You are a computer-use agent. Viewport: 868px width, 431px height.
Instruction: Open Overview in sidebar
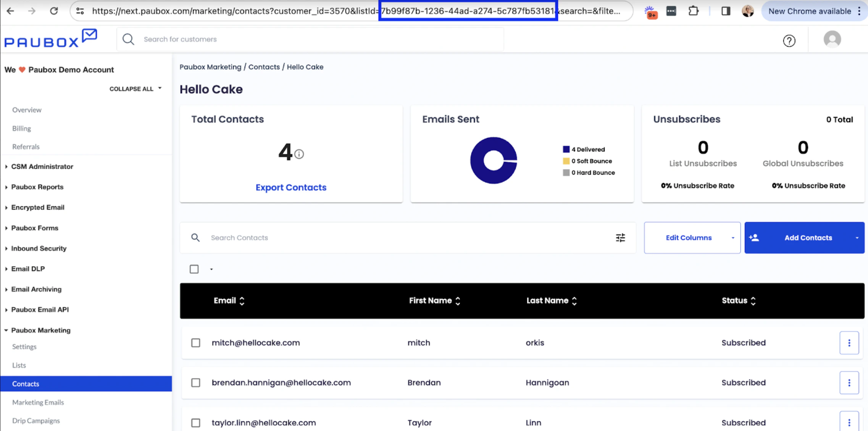[27, 110]
